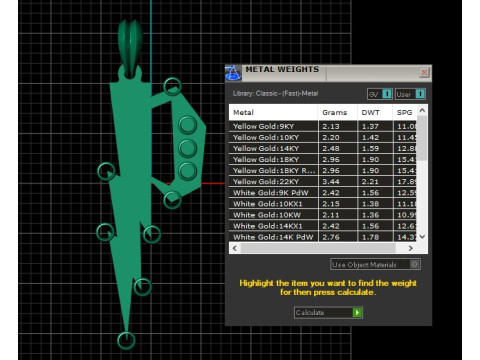Toggle the GV library switch
Viewport: 480px width, 360px height.
(x=380, y=94)
